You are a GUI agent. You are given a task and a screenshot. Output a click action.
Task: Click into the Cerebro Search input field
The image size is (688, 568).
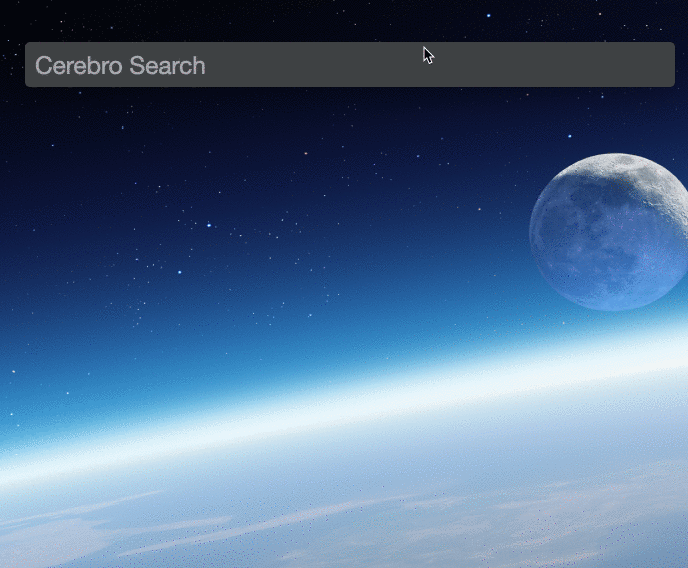(x=350, y=64)
